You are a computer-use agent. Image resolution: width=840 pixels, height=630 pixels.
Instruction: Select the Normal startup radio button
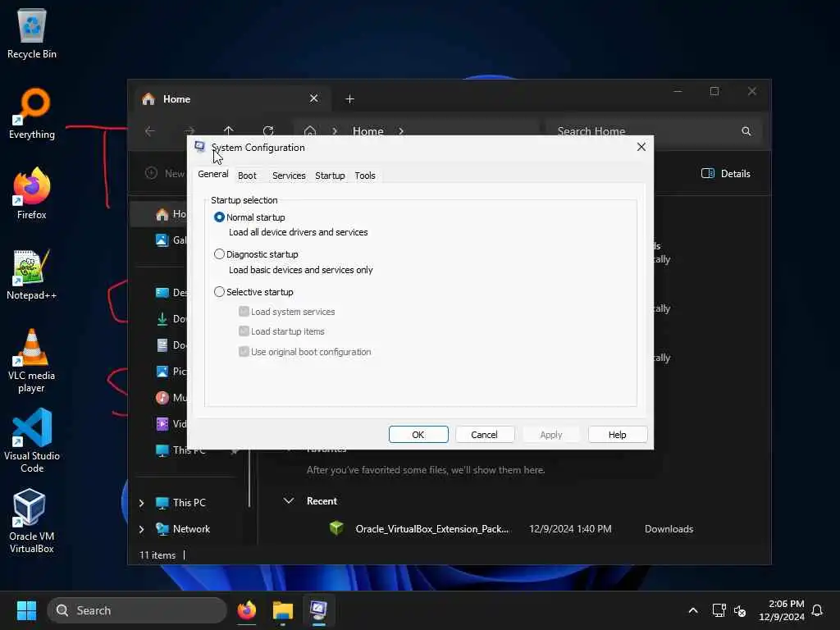(219, 217)
